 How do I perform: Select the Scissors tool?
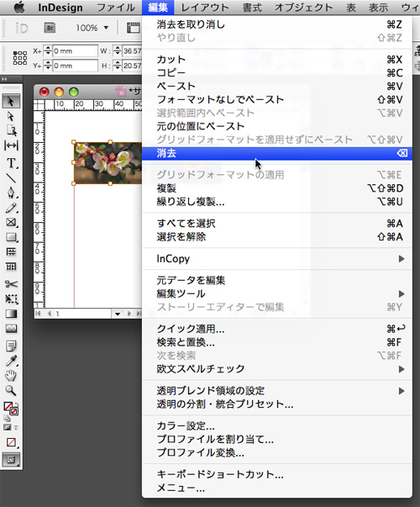point(11,284)
